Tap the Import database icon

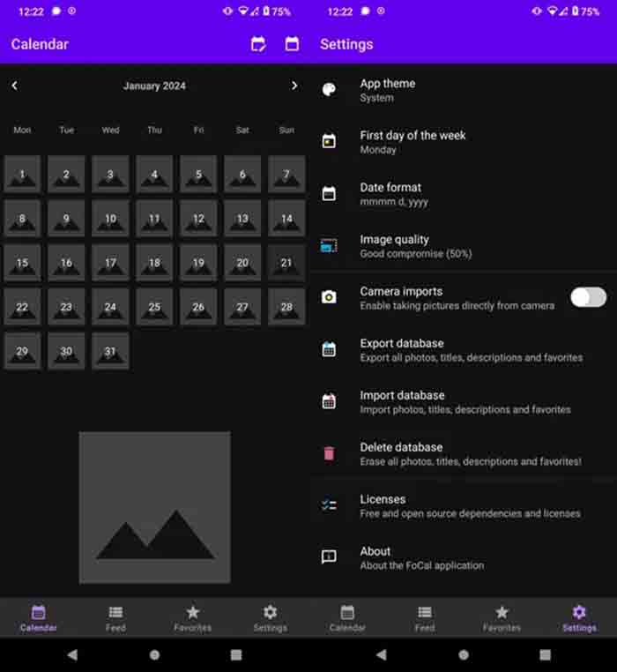[x=329, y=401]
